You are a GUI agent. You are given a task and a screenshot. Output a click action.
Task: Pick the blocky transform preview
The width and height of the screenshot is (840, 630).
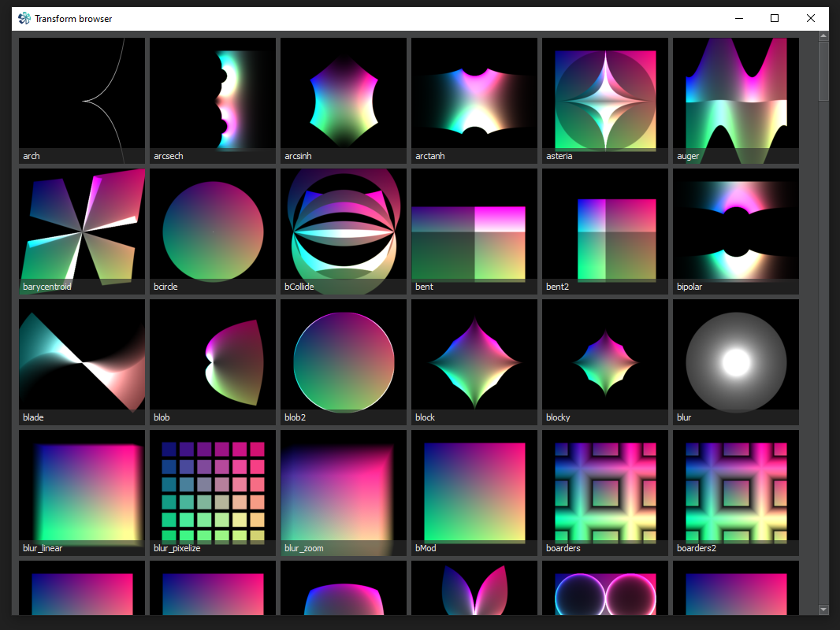pos(605,361)
